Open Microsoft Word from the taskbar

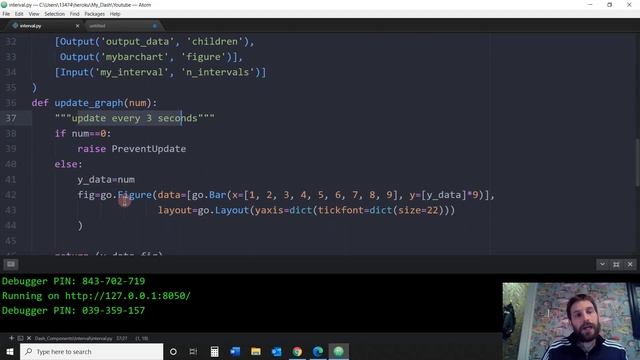pyautogui.click(x=235, y=351)
